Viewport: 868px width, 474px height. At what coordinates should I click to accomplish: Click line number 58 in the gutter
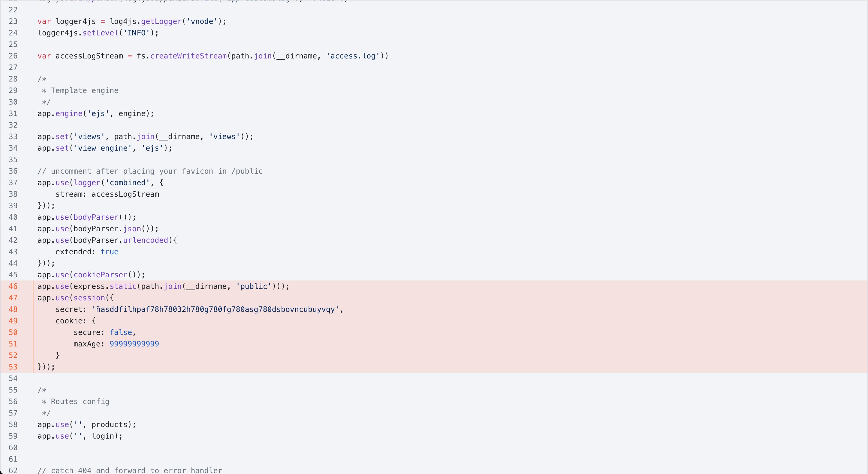coord(13,424)
